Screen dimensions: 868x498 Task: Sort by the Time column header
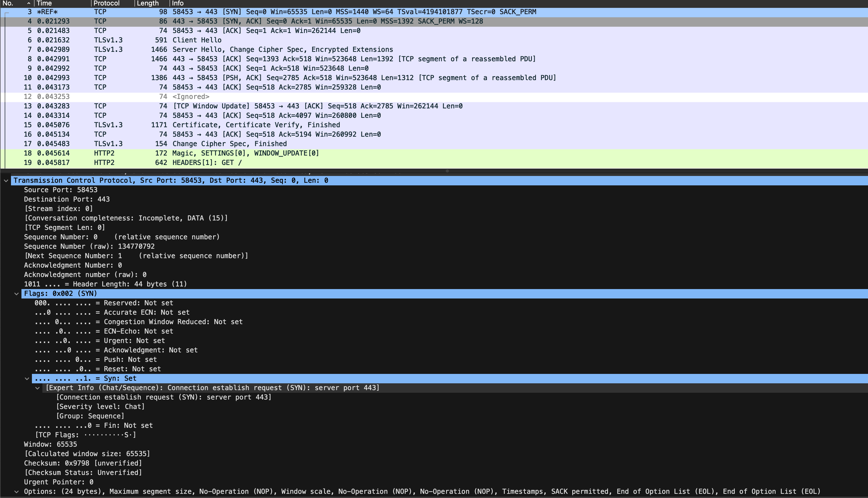(63, 3)
